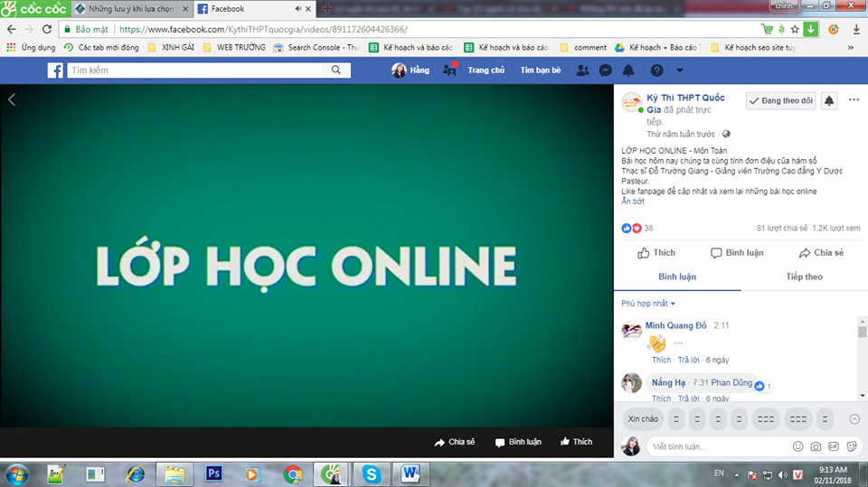Open the shopping cart extension icon
The height and width of the screenshot is (487, 868).
[767, 29]
